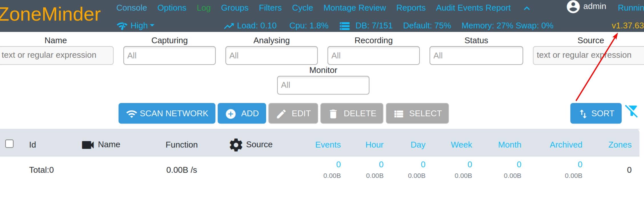Click the total Archived count 0

pos(580,165)
